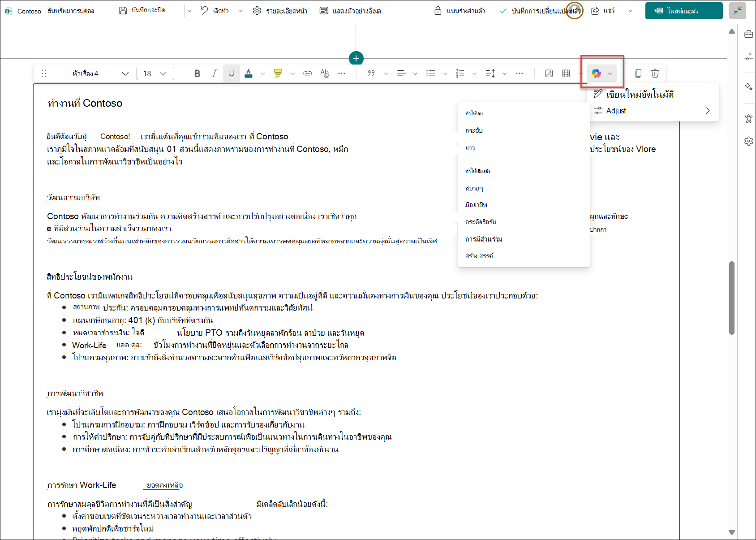The height and width of the screenshot is (540, 756).
Task: Open more options after the line spacing control
Action: [520, 73]
